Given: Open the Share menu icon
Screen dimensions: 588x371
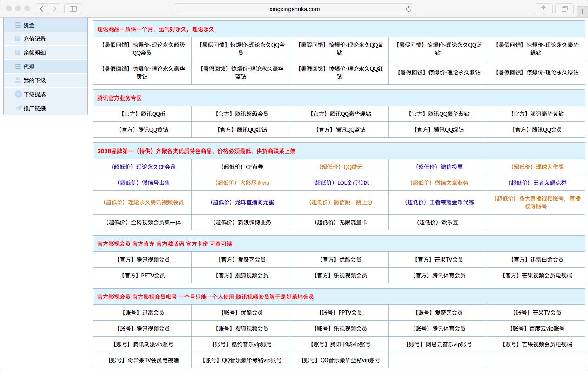Looking at the screenshot, I should pos(543,9).
